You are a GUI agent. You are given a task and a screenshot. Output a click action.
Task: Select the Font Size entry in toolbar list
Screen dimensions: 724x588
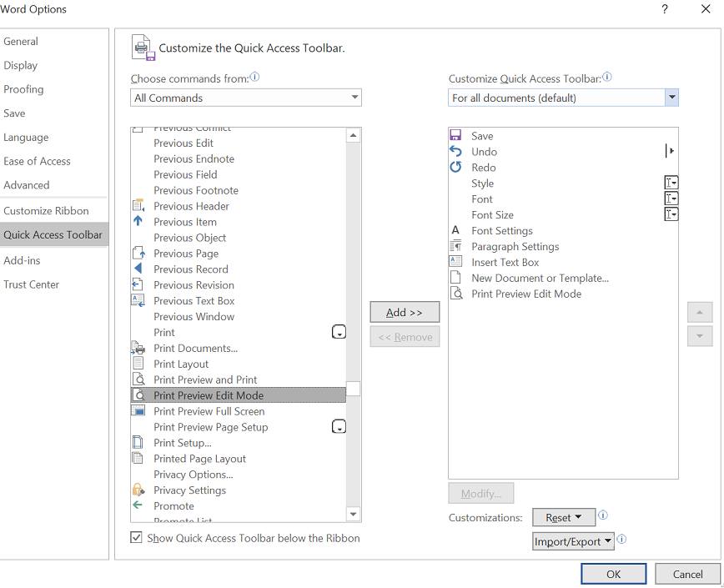(x=563, y=214)
